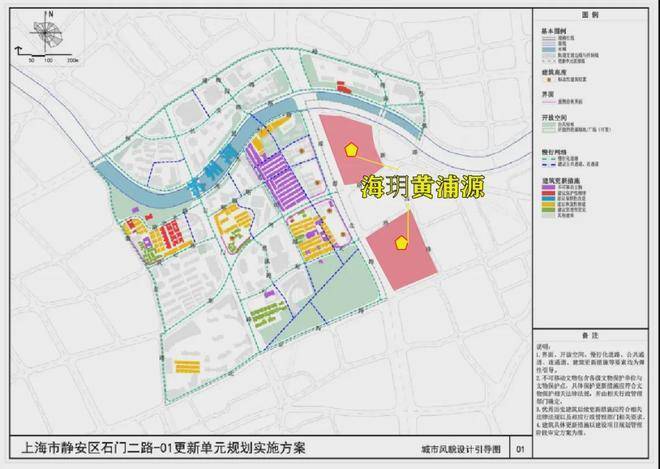Image resolution: width=660 pixels, height=469 pixels.
Task: Click the sheet number 01 box
Action: pyautogui.click(x=520, y=449)
